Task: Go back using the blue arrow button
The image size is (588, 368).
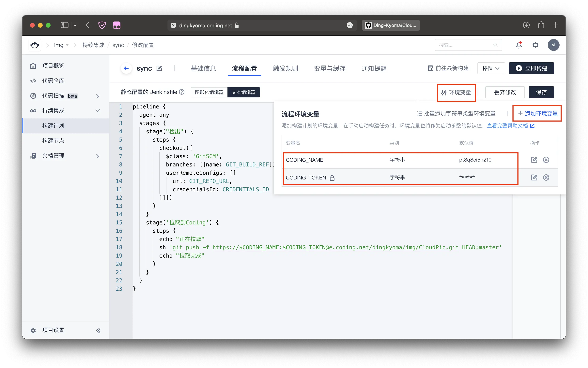Action: tap(126, 68)
